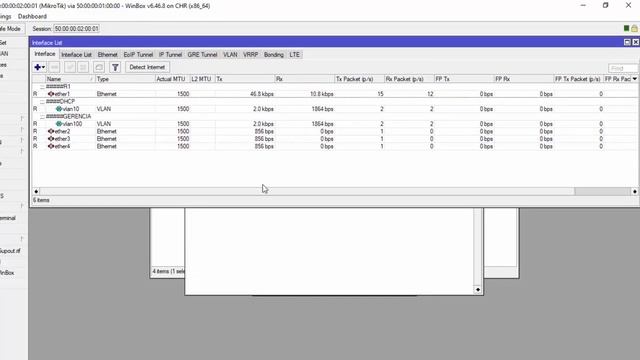Click the Find search field
640x360 pixels.
(622, 68)
